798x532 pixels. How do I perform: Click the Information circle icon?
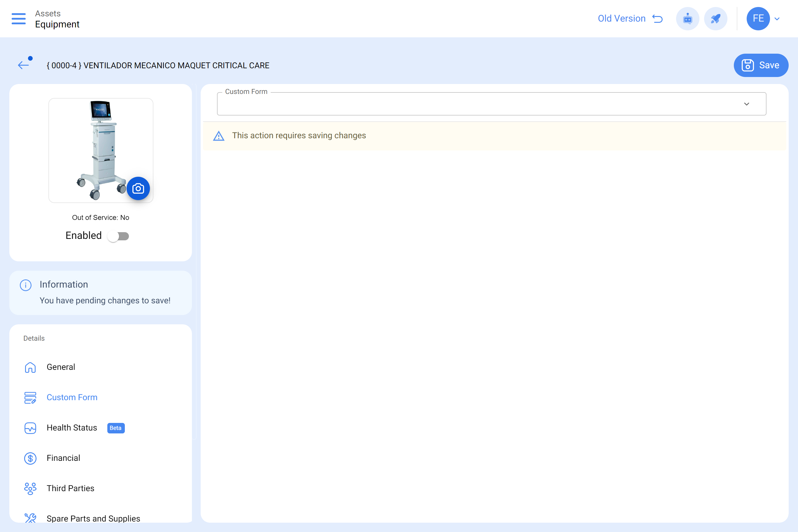[26, 285]
